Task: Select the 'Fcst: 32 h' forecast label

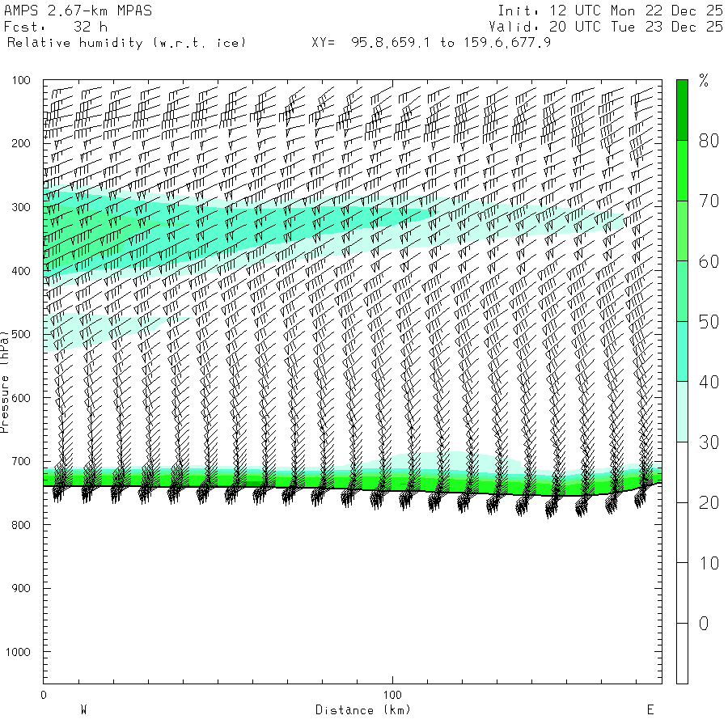Action: tap(57, 27)
